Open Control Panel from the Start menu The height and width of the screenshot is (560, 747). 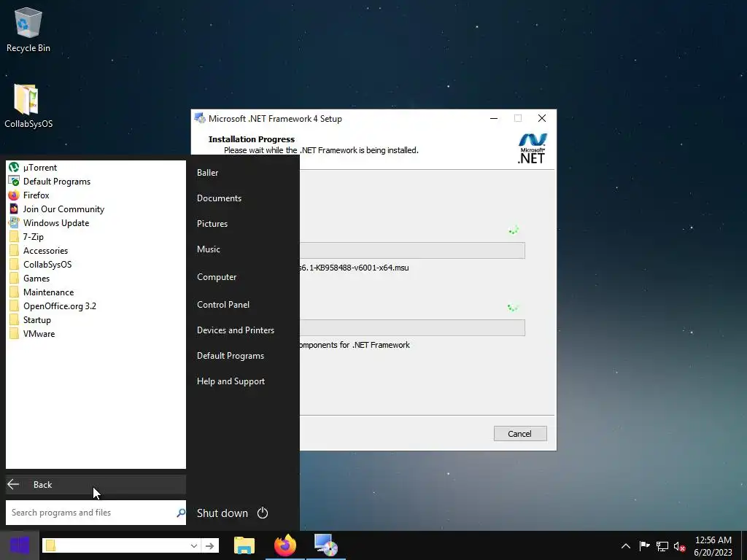click(223, 305)
